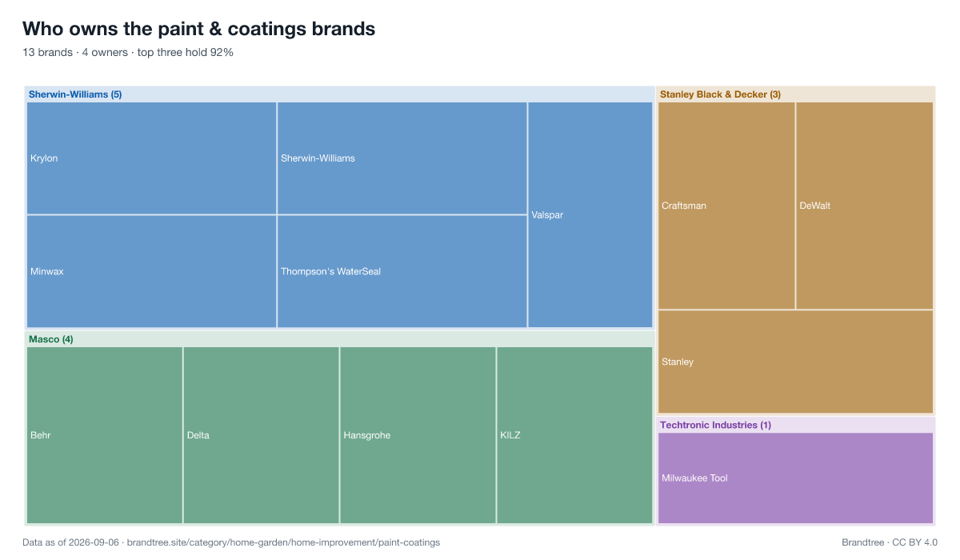Click the Milwaukee Tool tile
This screenshot has height=560, width=960.
pyautogui.click(x=796, y=478)
